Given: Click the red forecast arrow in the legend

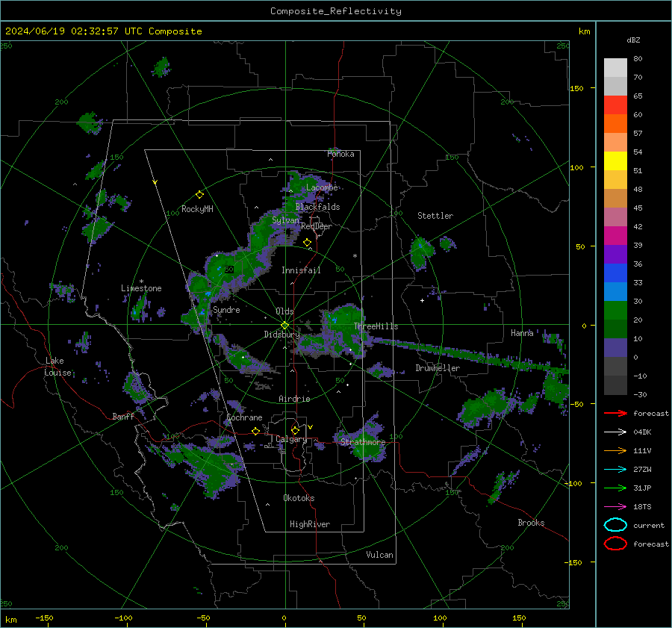Looking at the screenshot, I should (x=615, y=413).
